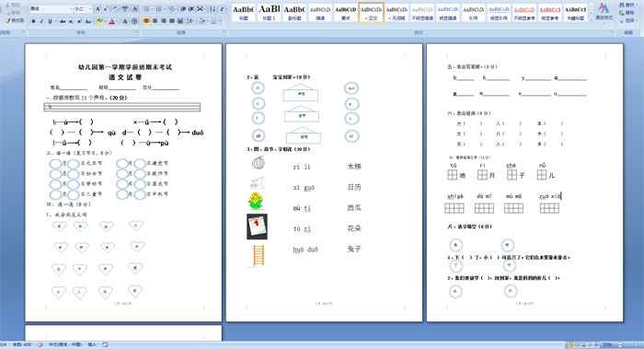This screenshot has width=644, height=349.
Task: Click the text highlight color marker
Action: [99, 21]
